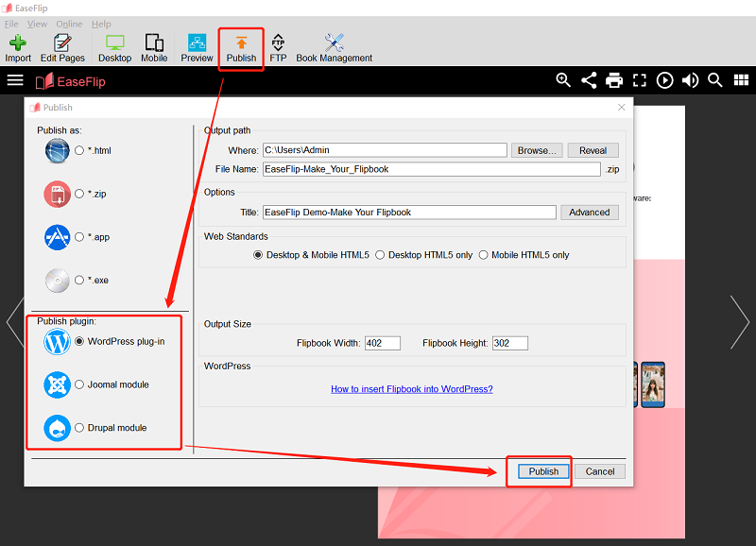
Task: Open Book Management tool
Action: click(334, 47)
